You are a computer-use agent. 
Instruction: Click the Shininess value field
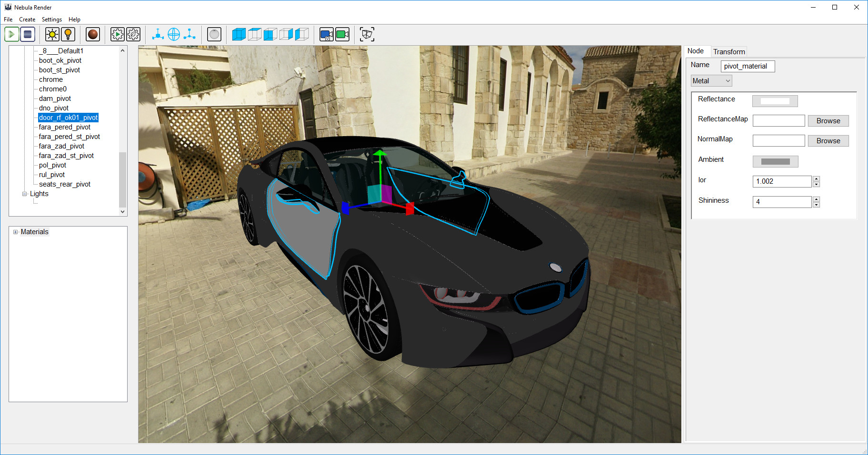point(782,202)
